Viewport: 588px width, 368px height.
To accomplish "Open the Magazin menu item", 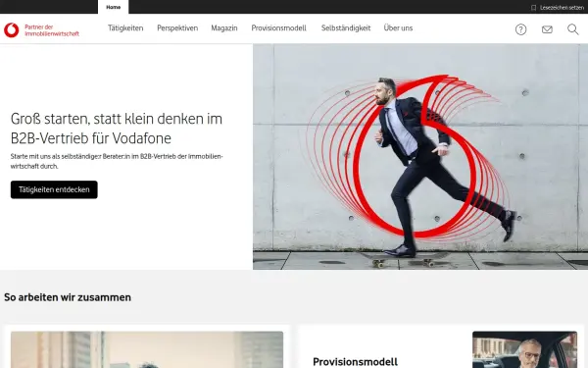I will tap(224, 28).
